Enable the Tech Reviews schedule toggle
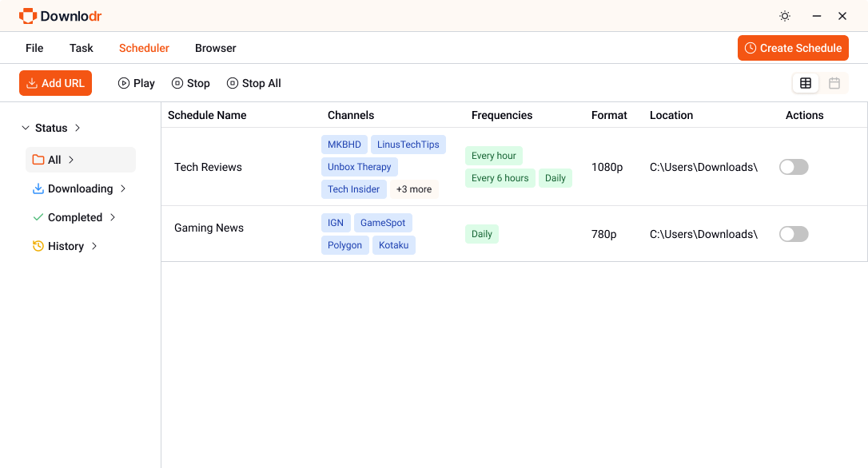Screen dimensions: 868x468 coord(793,167)
